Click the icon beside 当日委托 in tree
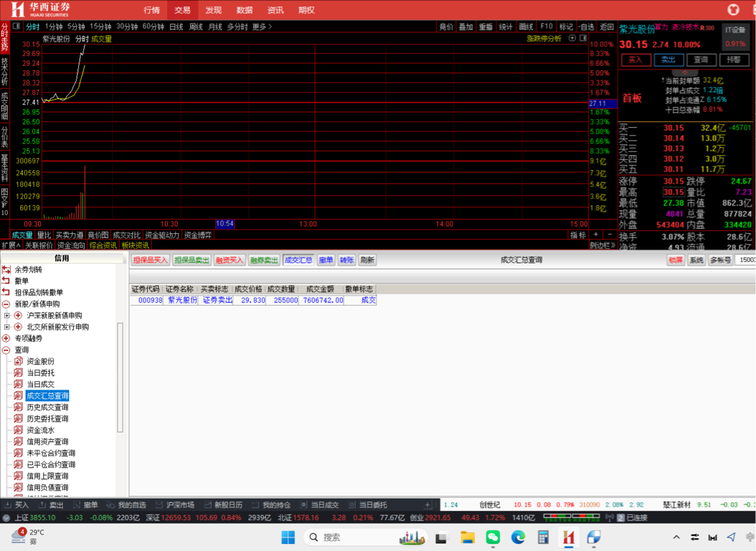The image size is (756, 551). point(19,372)
